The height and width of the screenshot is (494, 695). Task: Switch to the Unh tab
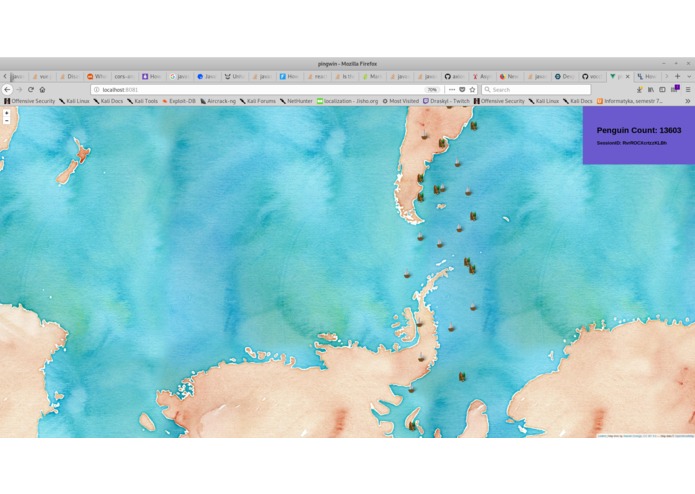(235, 76)
